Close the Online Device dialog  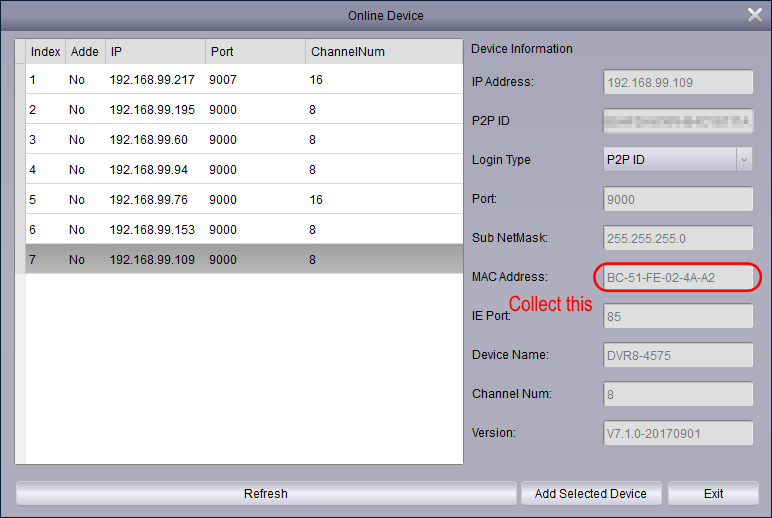[x=755, y=14]
